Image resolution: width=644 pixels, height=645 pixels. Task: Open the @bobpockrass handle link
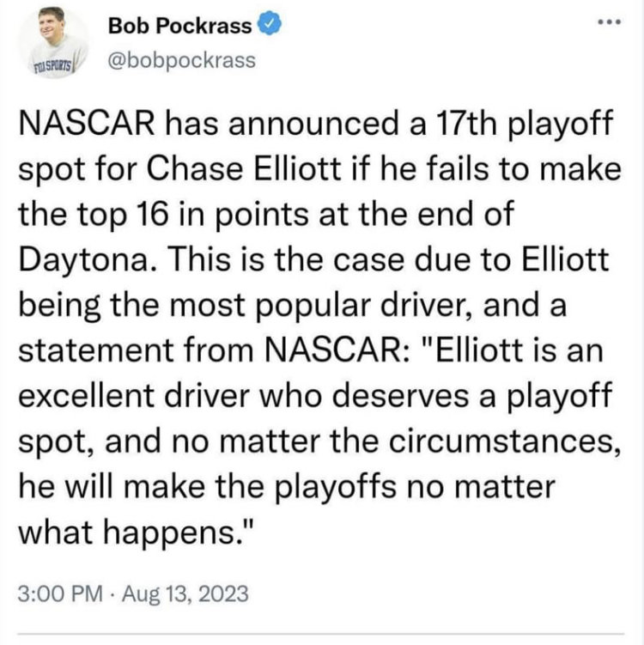point(182,60)
